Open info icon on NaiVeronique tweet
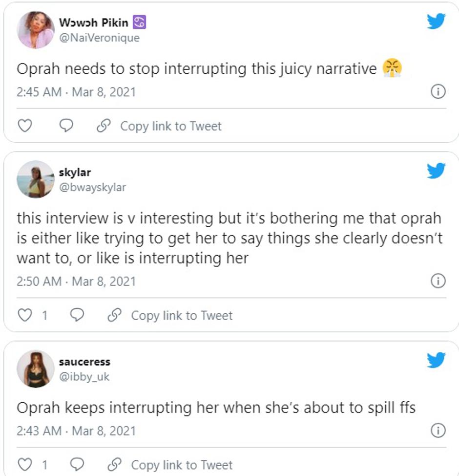The image size is (459, 476). tap(438, 91)
